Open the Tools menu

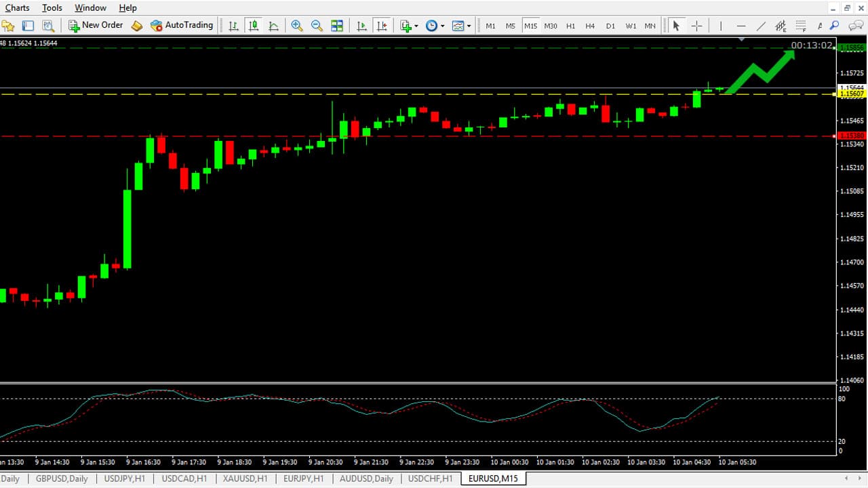[x=52, y=7]
